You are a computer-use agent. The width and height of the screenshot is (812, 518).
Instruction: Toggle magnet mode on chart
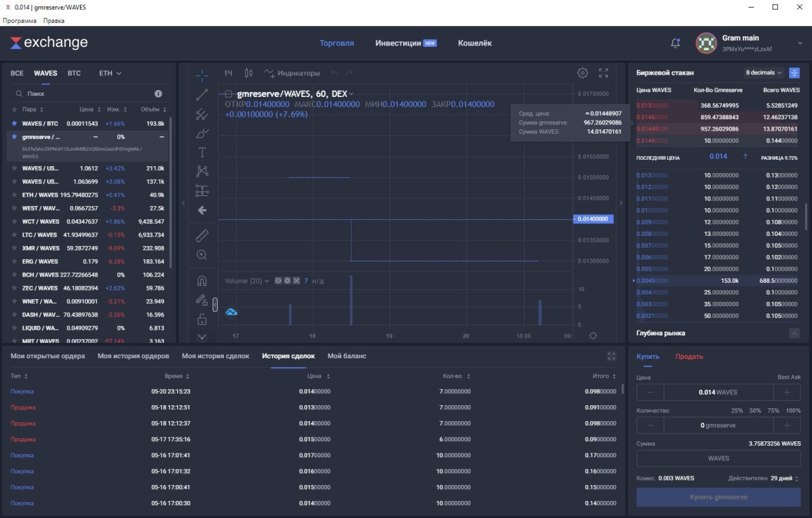tap(202, 280)
